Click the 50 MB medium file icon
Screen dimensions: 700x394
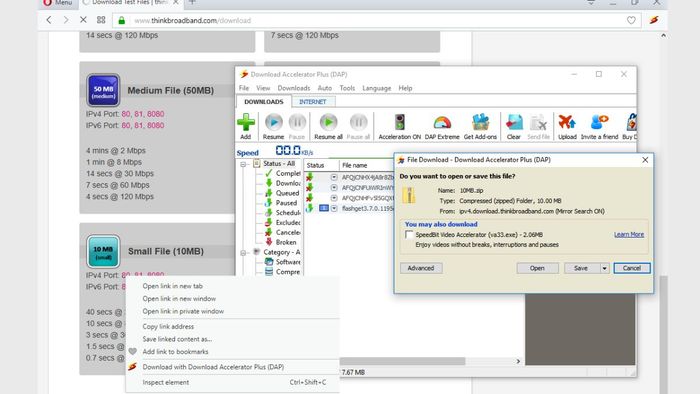(x=103, y=90)
